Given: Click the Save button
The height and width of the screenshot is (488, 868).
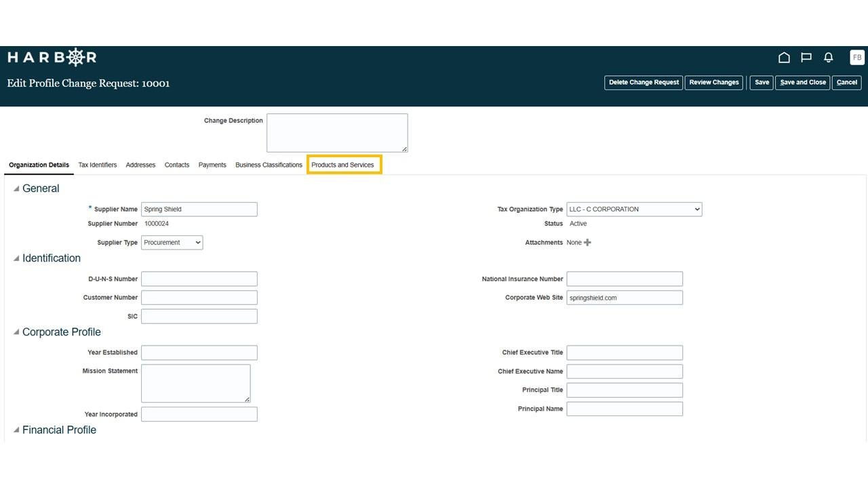Looking at the screenshot, I should click(x=762, y=83).
